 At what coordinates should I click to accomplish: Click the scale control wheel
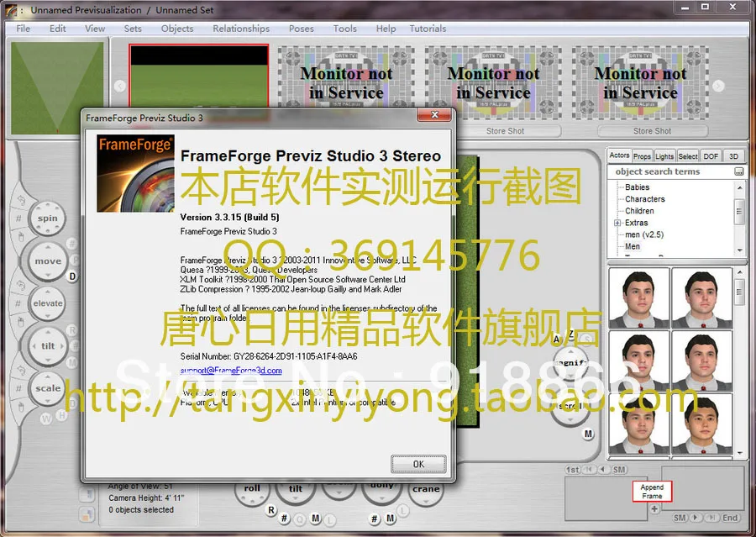[x=47, y=388]
